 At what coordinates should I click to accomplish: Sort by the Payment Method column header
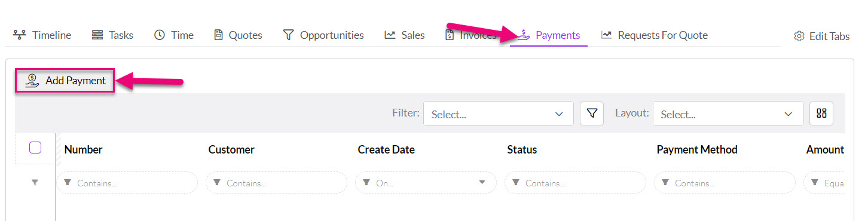(697, 150)
